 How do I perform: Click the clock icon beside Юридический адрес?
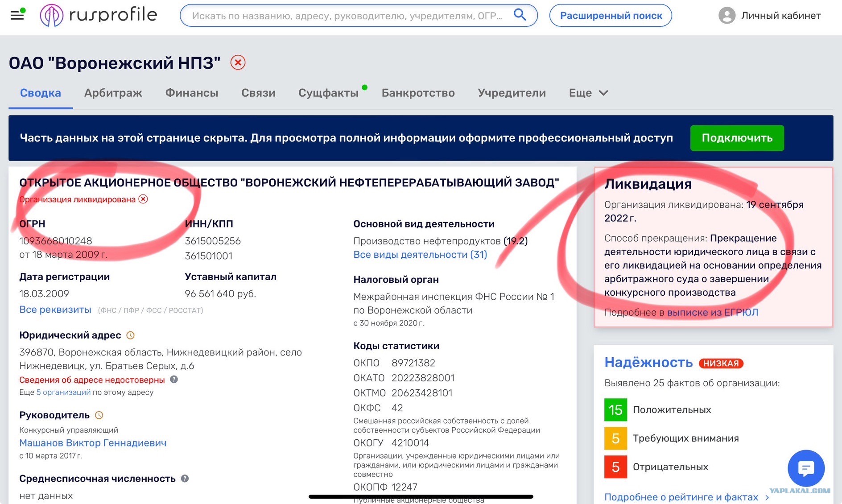[x=130, y=335]
